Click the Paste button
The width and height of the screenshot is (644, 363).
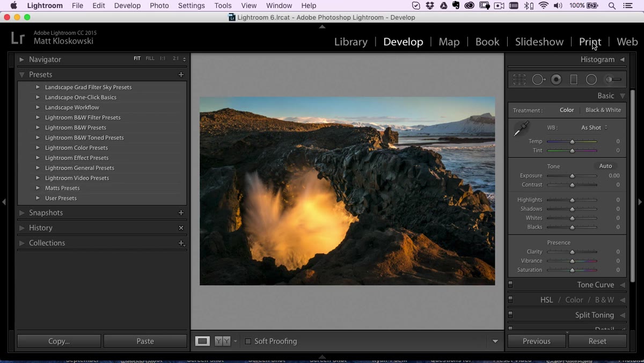[145, 341]
